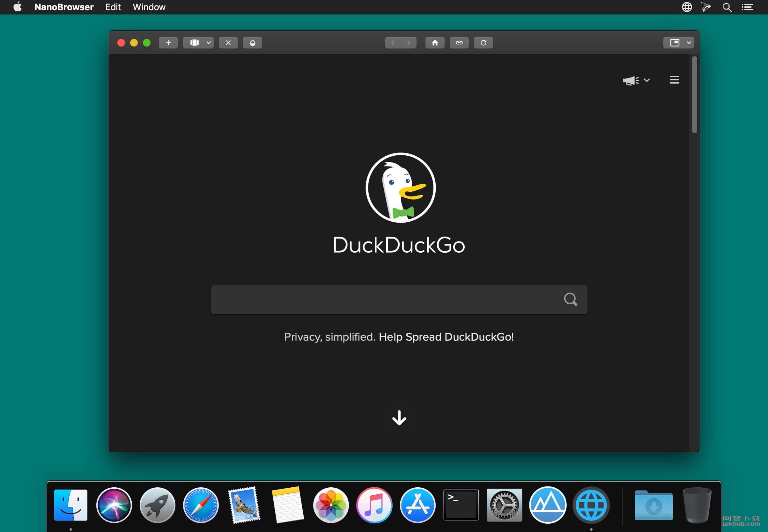
Task: Click Help Spread DuckDuckGo! link
Action: click(446, 337)
